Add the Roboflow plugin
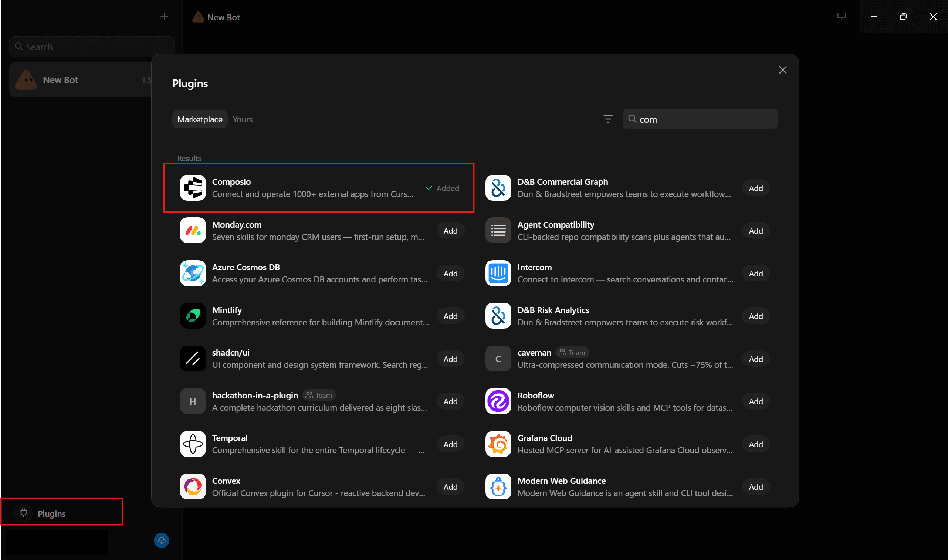Viewport: 948px width, 560px height. [x=756, y=401]
